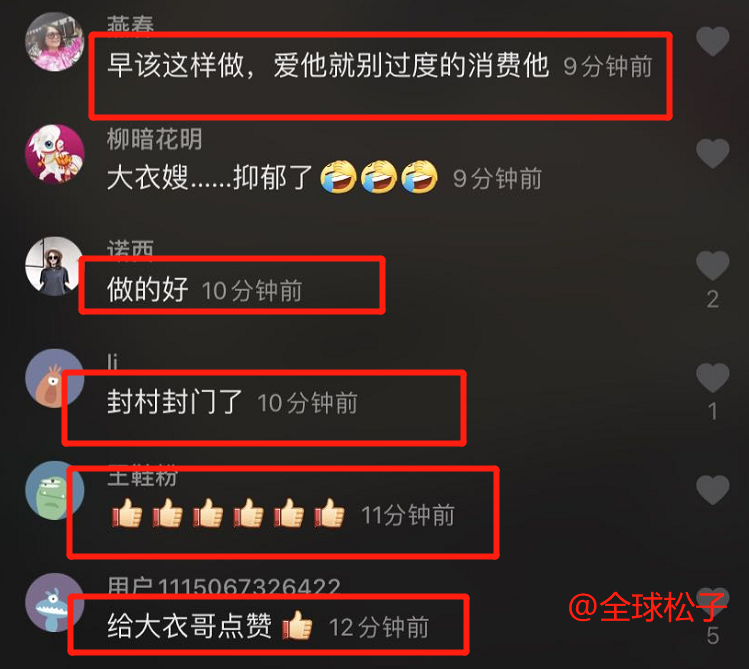Open username 用户1115067326422
Image resolution: width=749 pixels, height=669 pixels.
[224, 586]
